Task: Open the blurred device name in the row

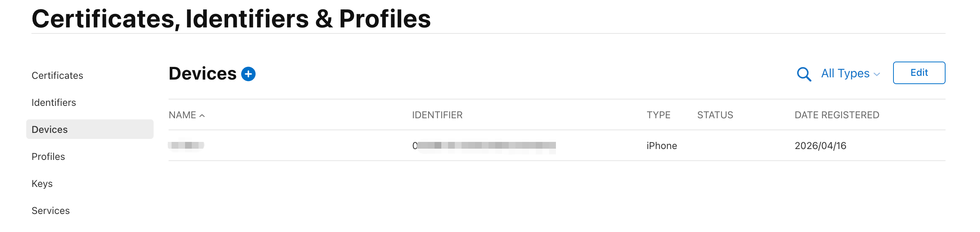Action: point(187,145)
